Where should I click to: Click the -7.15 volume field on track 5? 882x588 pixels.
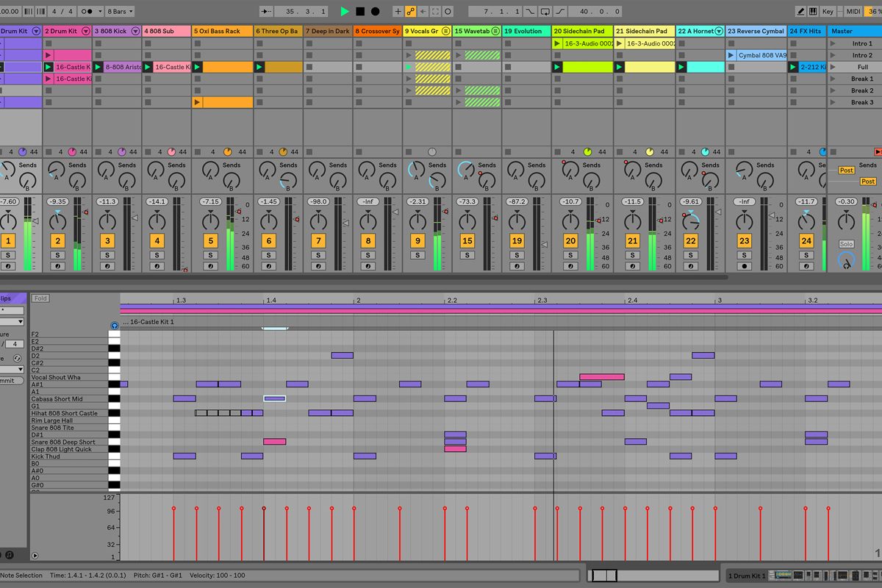[x=210, y=201]
